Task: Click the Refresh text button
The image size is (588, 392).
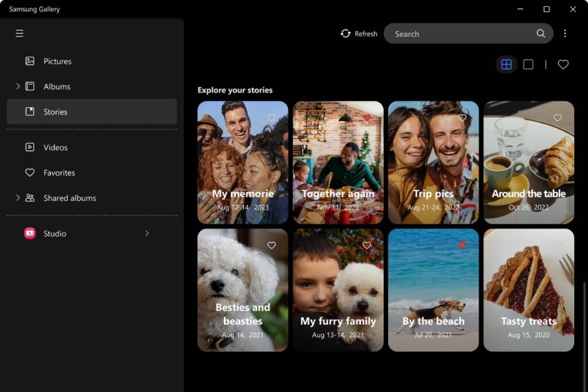Action: 366,34
